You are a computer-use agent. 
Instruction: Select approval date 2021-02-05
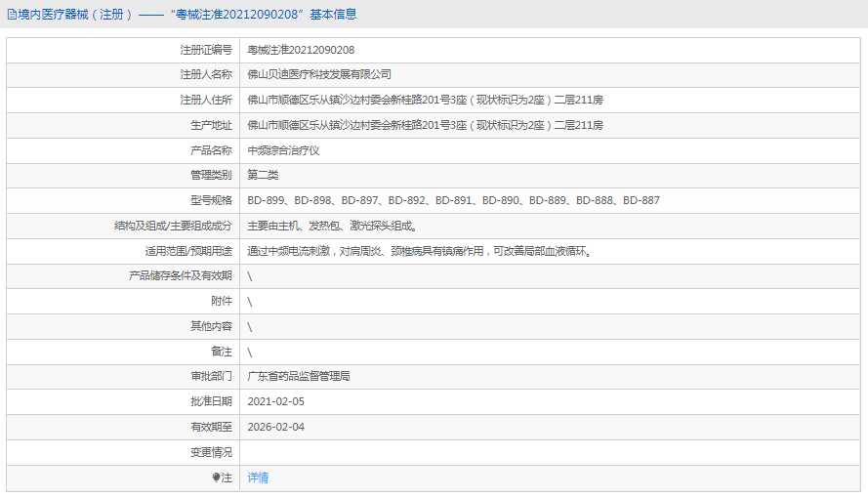pyautogui.click(x=275, y=401)
